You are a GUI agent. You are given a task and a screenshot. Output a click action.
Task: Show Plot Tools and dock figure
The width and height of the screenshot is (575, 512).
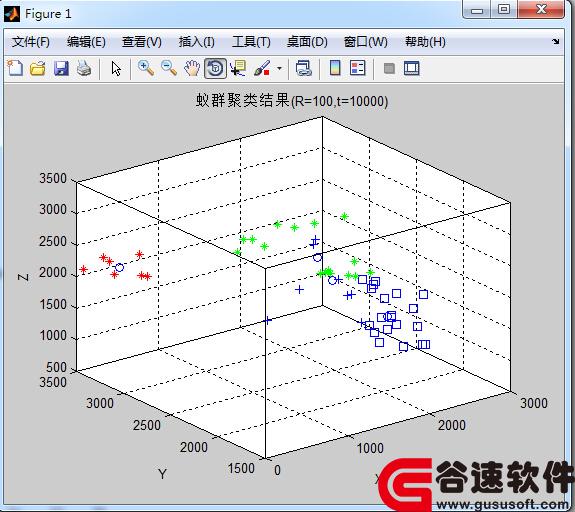411,68
